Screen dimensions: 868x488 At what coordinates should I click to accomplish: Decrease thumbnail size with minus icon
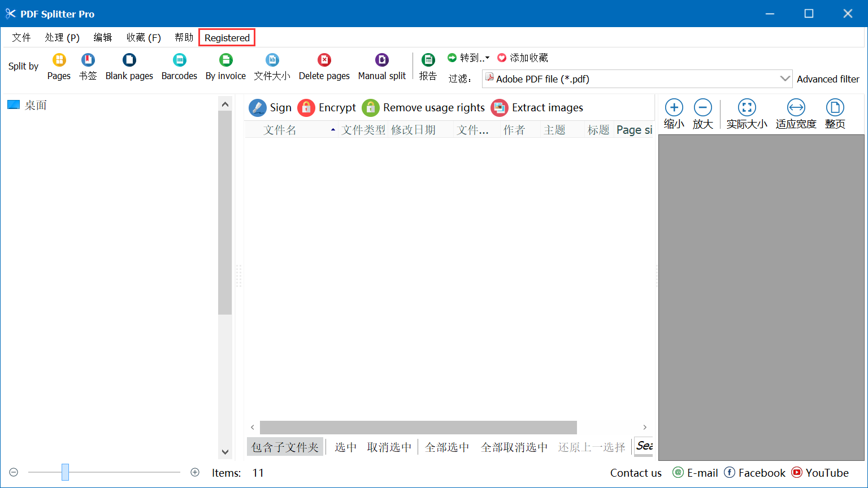[x=14, y=472]
